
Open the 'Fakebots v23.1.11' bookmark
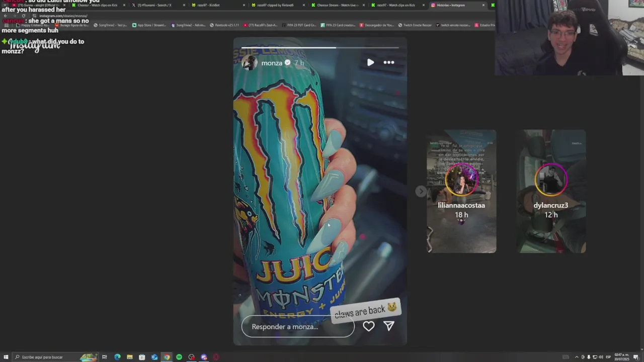point(224,25)
